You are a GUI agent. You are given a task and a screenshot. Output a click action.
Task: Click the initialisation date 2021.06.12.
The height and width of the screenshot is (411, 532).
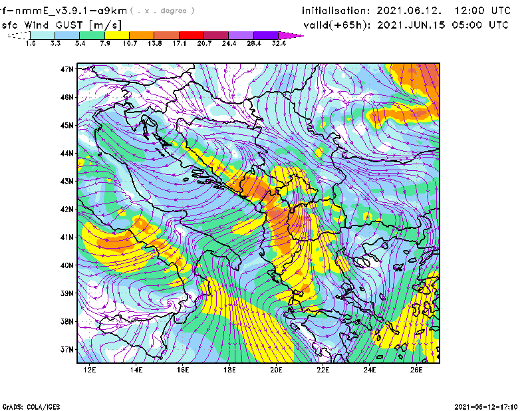point(409,11)
